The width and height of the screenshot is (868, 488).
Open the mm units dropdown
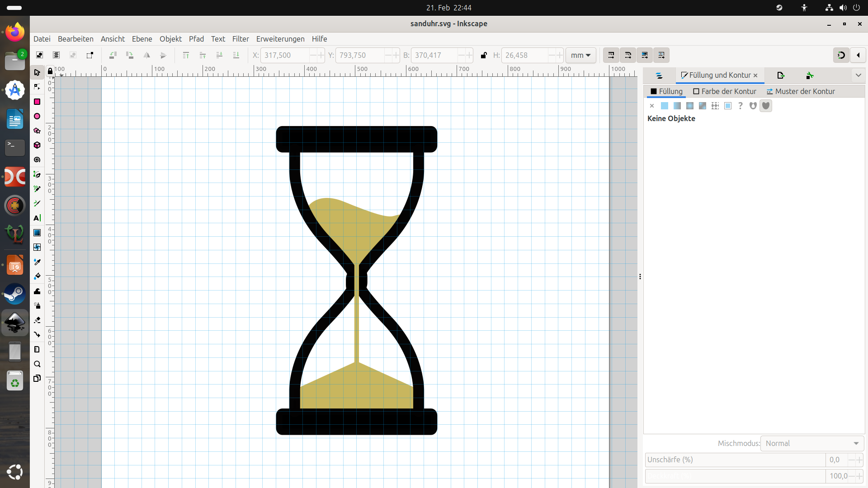pyautogui.click(x=580, y=55)
